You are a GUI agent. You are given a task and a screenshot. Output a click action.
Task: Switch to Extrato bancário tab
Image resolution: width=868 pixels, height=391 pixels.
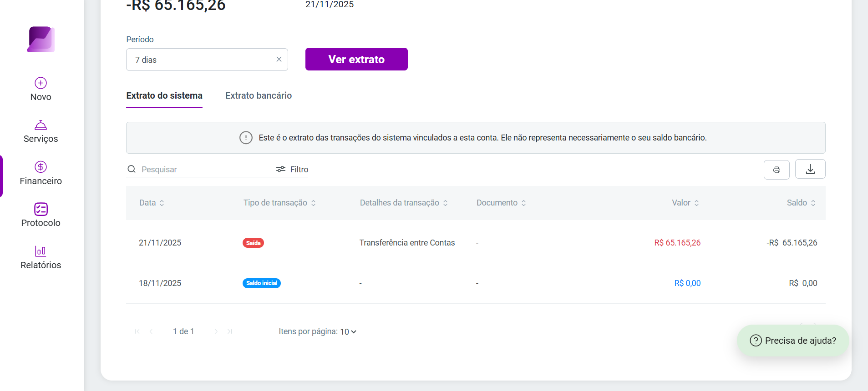(259, 95)
